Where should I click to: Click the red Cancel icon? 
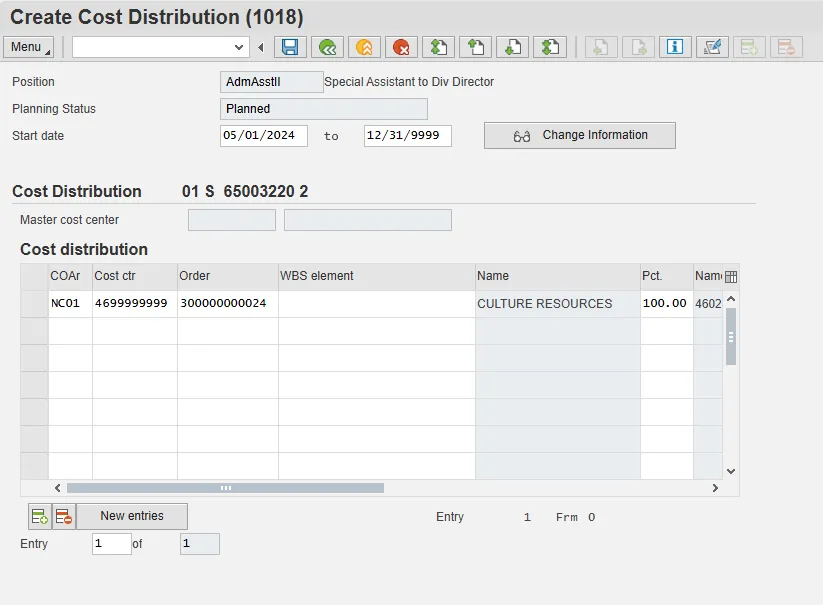coord(401,47)
